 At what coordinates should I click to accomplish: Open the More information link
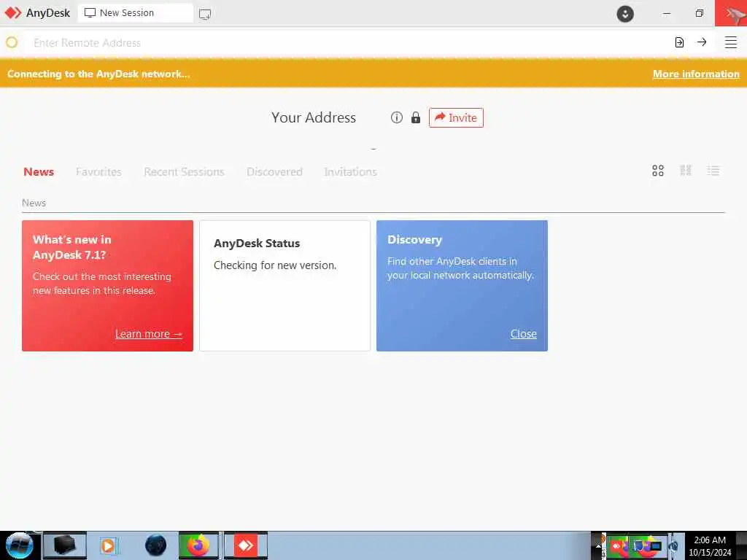tap(696, 74)
